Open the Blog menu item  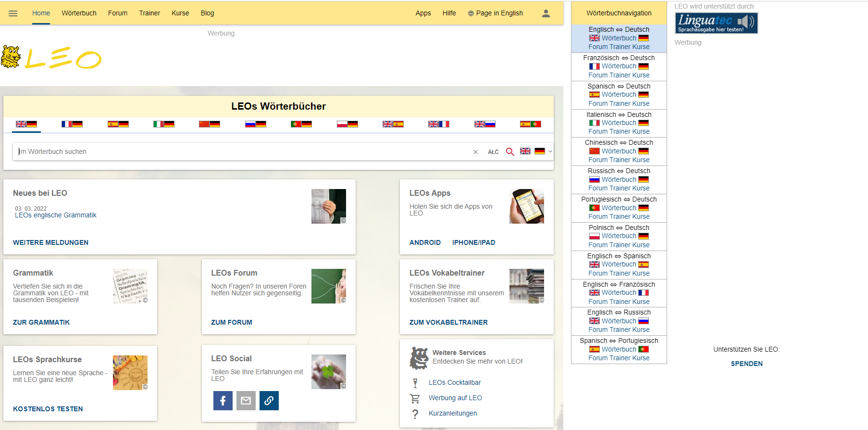(207, 13)
